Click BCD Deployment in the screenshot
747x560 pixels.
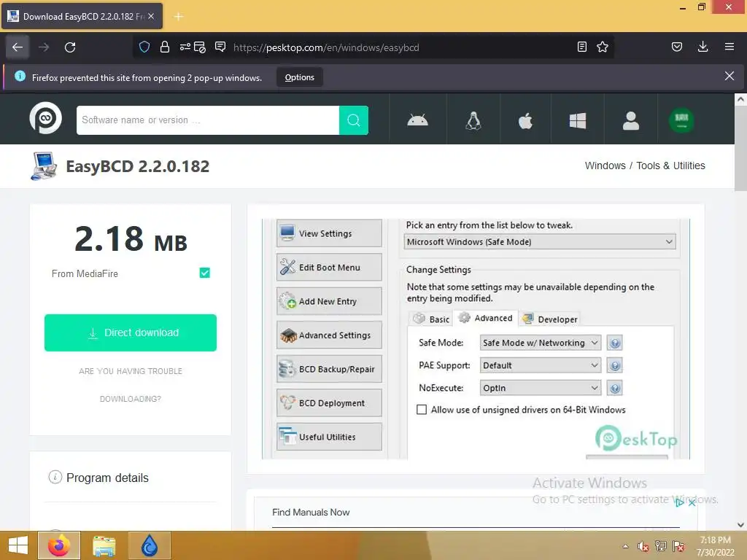coord(329,402)
